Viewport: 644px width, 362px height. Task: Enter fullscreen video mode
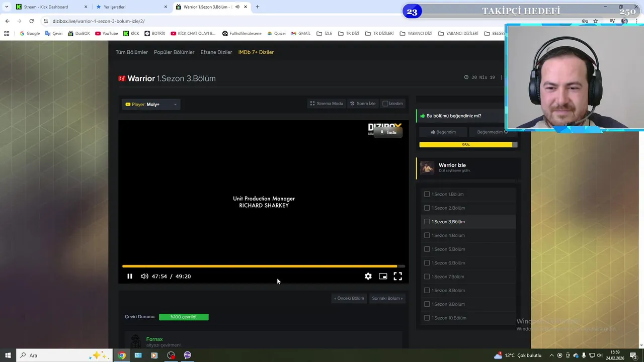coord(397,276)
